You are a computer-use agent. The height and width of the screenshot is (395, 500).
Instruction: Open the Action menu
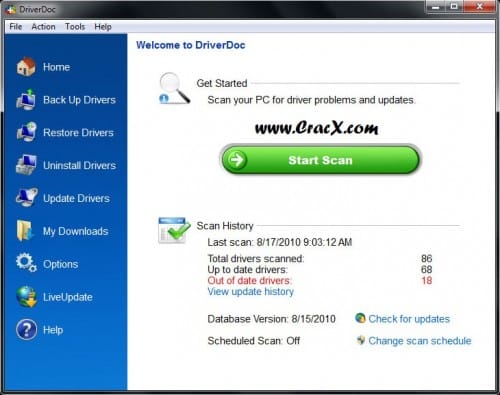click(x=43, y=27)
